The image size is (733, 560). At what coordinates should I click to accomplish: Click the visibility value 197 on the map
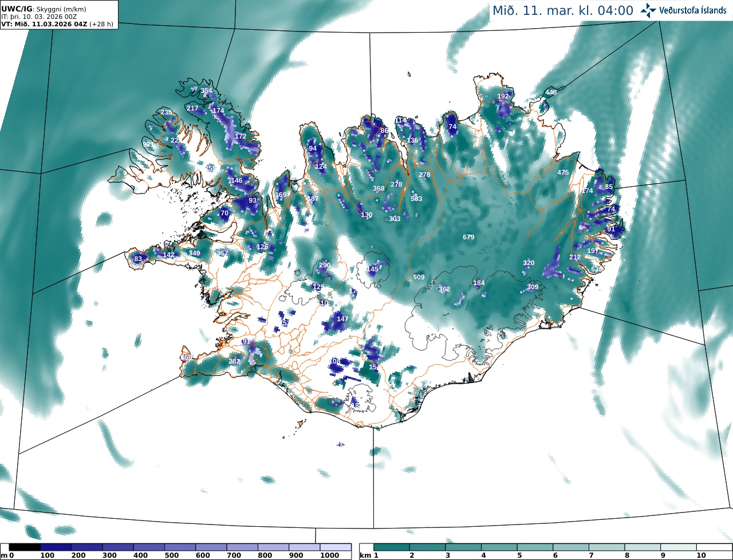(x=593, y=251)
